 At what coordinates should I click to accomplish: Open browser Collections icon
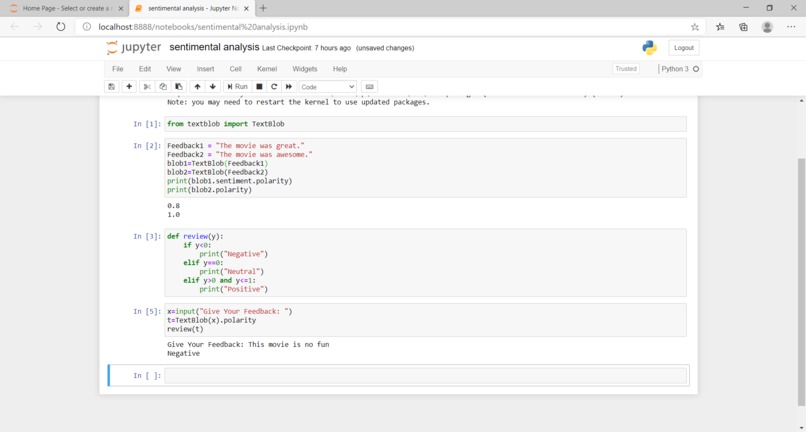click(743, 27)
